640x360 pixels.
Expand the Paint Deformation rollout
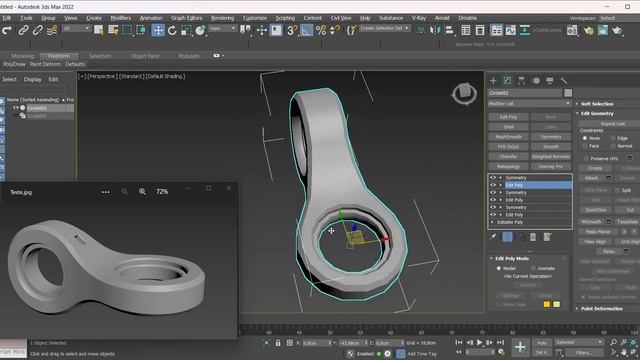coord(602,309)
